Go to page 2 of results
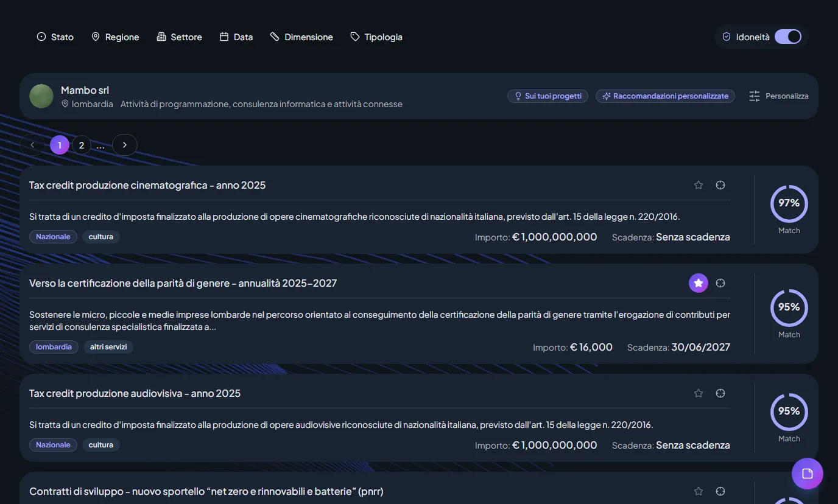The height and width of the screenshot is (504, 838). [81, 145]
